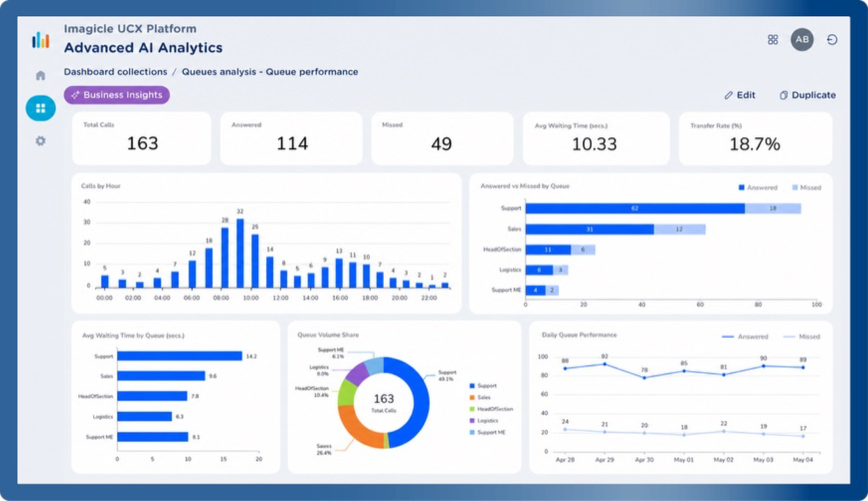This screenshot has height=501, width=868.
Task: Click the HeadOfSection legend color swatch
Action: tap(472, 409)
